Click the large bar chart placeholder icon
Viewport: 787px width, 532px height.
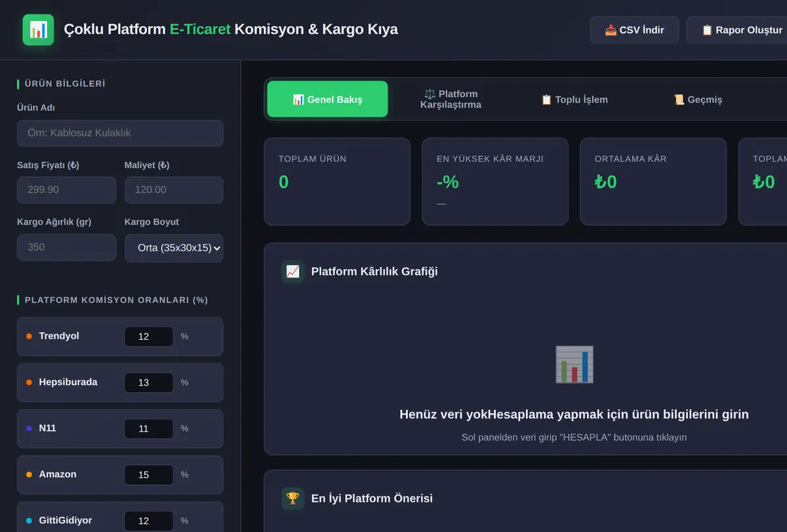click(x=574, y=365)
